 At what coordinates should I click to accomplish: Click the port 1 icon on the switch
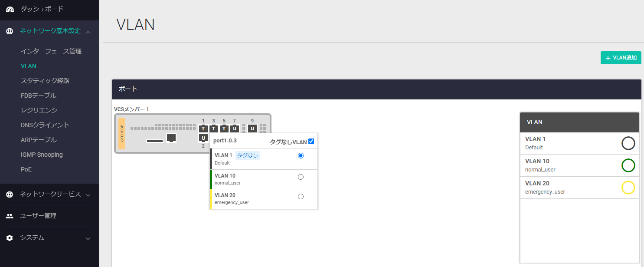tap(203, 129)
